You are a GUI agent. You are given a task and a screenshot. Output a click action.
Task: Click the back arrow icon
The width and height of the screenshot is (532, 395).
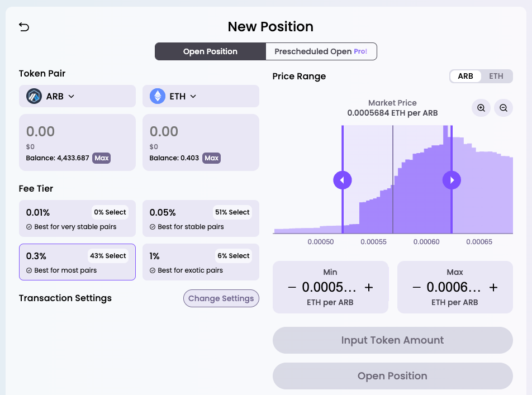tap(24, 27)
